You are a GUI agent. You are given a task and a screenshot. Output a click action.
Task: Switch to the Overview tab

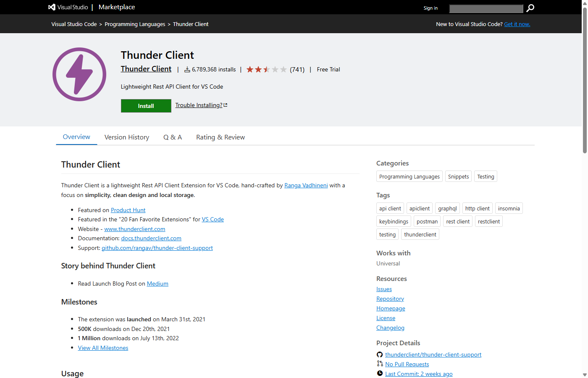point(76,137)
